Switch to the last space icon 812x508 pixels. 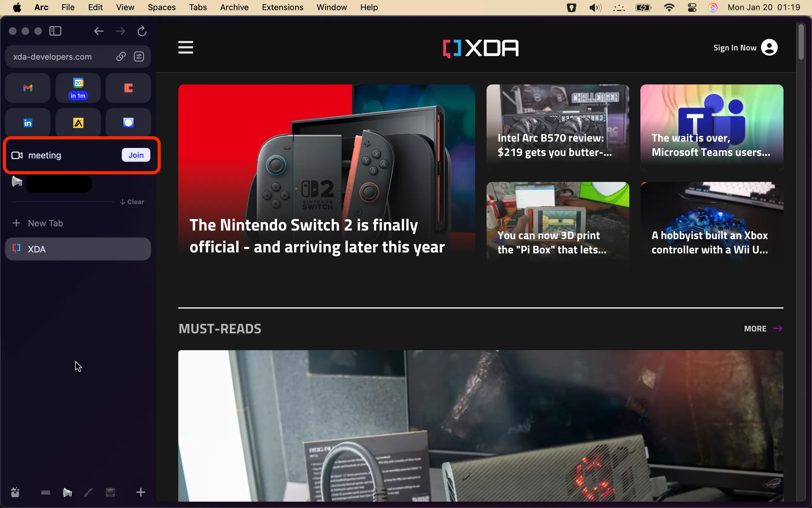[110, 492]
